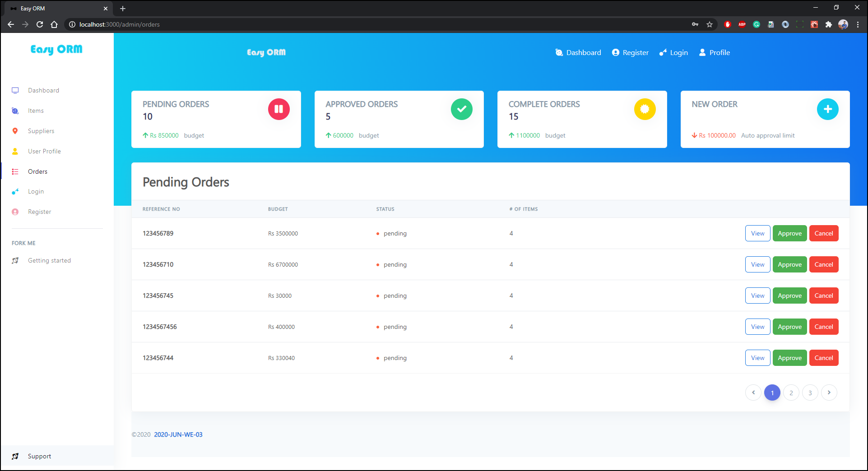
Task: Click the Dashboard monitor icon in sidebar
Action: coord(15,90)
